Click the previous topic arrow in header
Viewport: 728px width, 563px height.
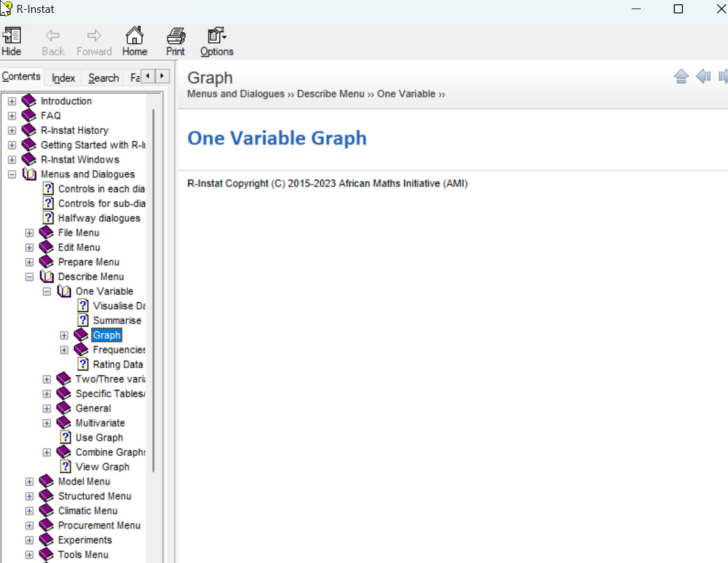(x=704, y=76)
